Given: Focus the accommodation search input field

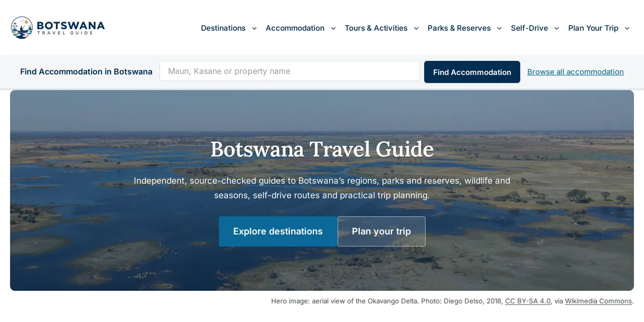Looking at the screenshot, I should [290, 71].
